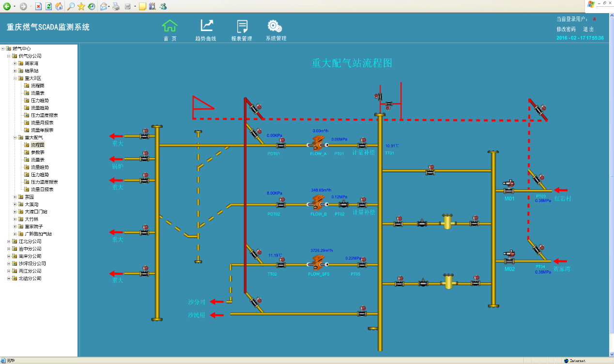
Task: Select 参数表 under 重大配气
Action: pos(38,152)
